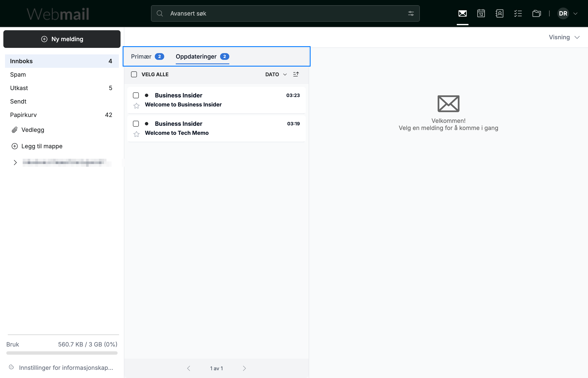This screenshot has height=378, width=588.
Task: Click the 03:23 timestamp
Action: tap(293, 95)
